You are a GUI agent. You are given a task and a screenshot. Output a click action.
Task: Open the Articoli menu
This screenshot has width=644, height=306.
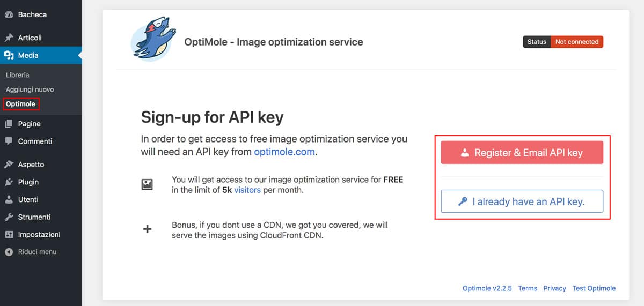click(30, 38)
